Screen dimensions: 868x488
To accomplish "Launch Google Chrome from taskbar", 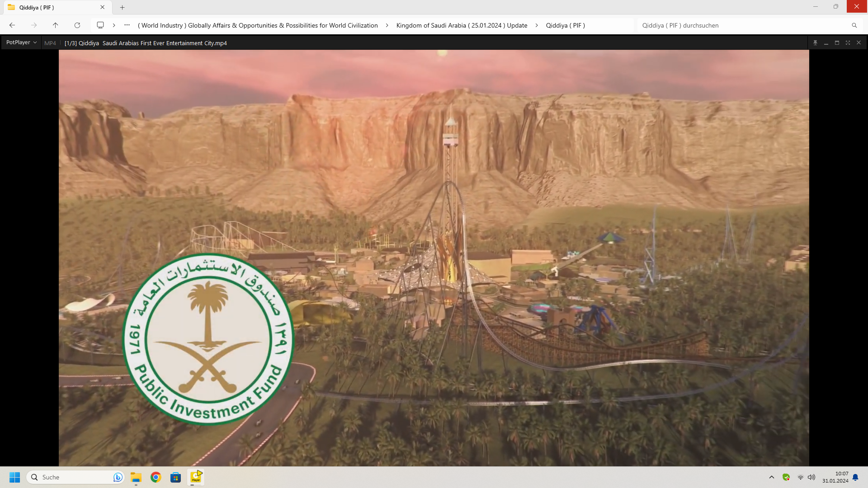I will tap(156, 477).
